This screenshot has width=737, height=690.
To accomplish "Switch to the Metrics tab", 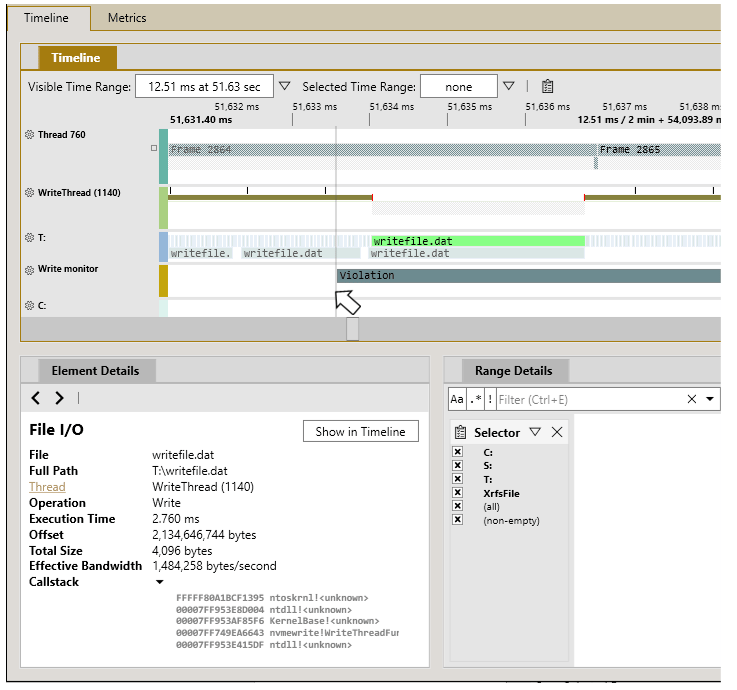I will (127, 18).
